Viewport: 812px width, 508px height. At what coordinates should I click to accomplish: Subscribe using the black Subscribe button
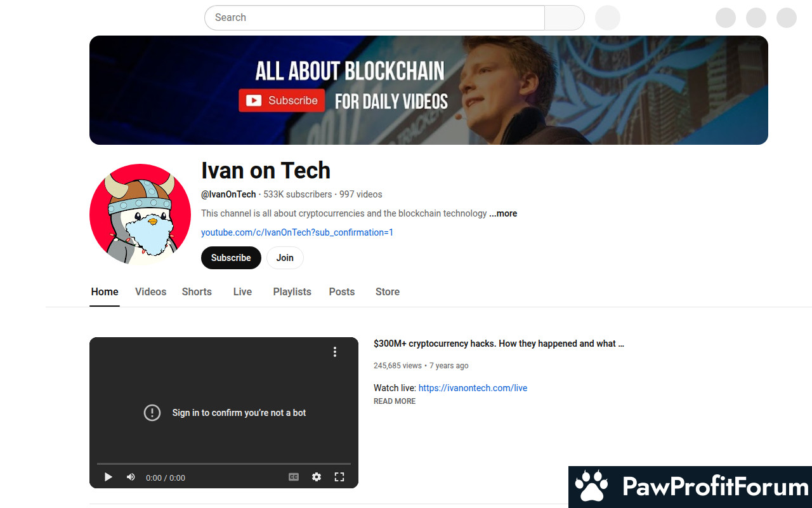pyautogui.click(x=231, y=258)
